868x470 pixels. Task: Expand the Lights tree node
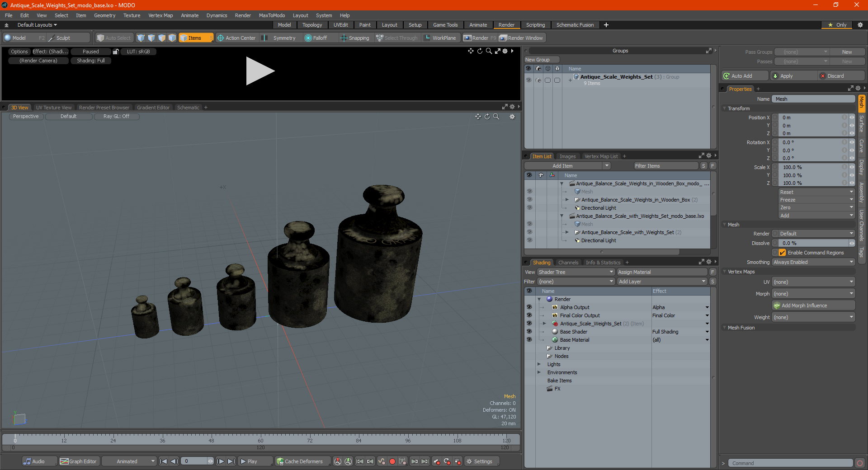pyautogui.click(x=539, y=364)
